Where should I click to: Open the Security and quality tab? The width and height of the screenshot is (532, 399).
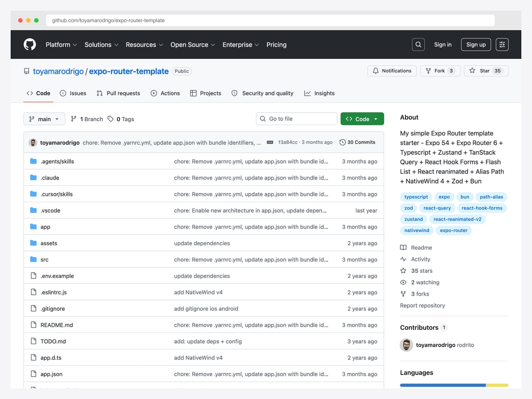(262, 93)
